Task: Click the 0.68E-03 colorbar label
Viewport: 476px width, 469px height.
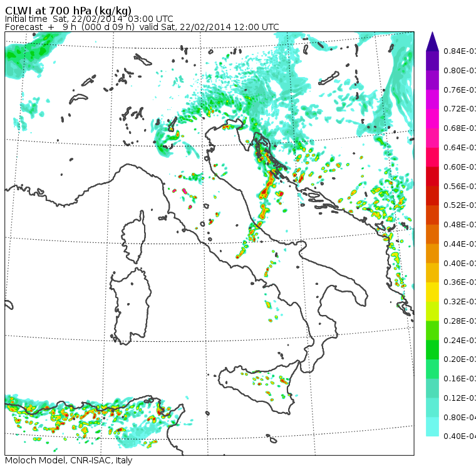Action: click(x=460, y=128)
